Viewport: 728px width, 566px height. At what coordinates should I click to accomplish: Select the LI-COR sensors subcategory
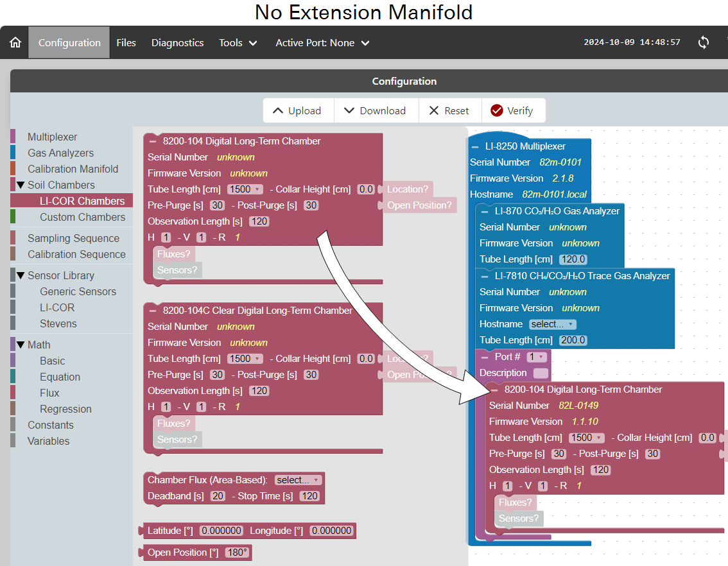[57, 307]
